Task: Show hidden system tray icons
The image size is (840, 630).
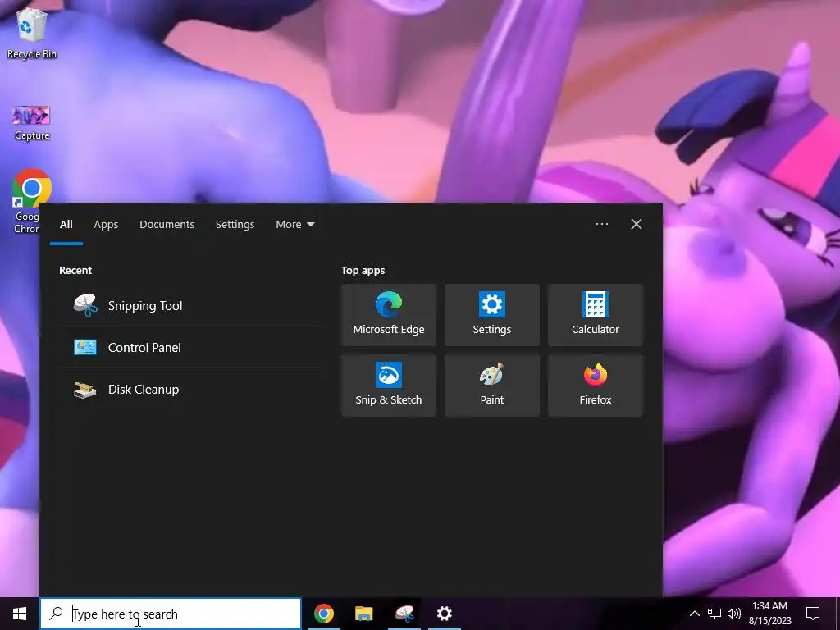Action: pos(694,614)
